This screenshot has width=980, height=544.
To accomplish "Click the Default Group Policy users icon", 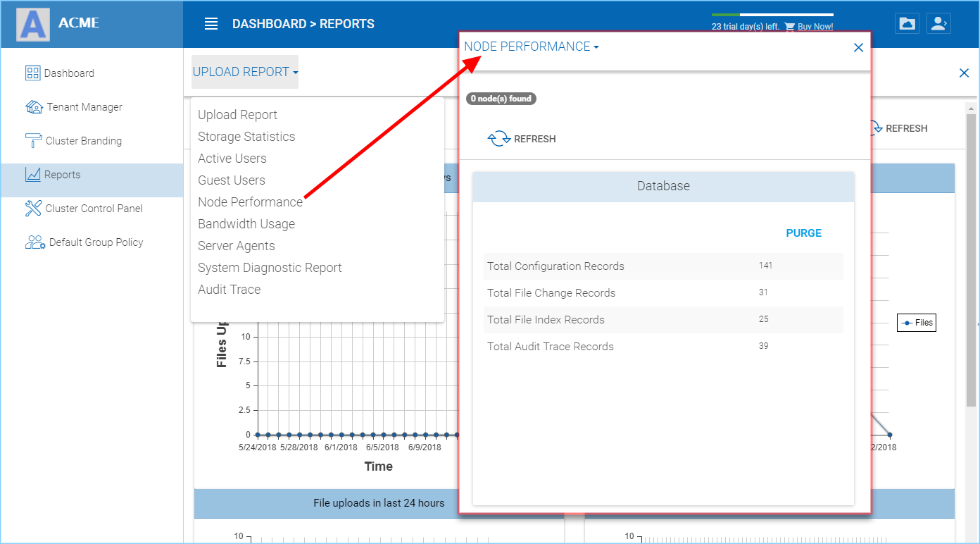I will [35, 242].
